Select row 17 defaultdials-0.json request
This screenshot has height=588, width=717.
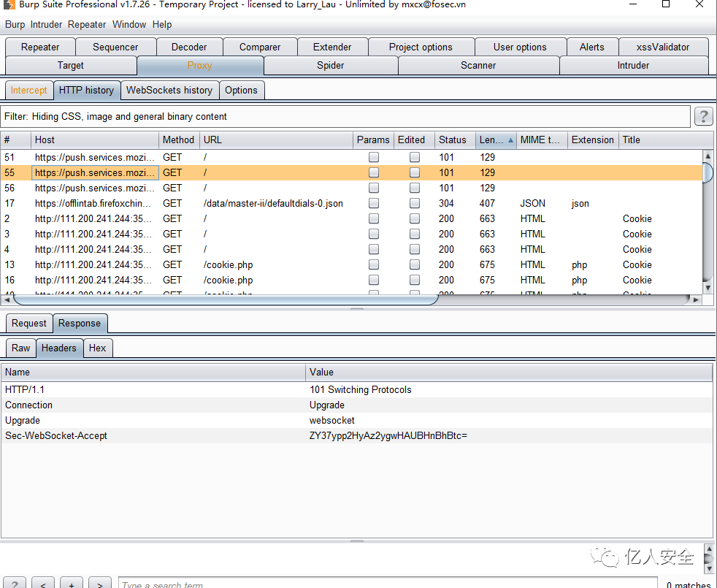pyautogui.click(x=351, y=203)
